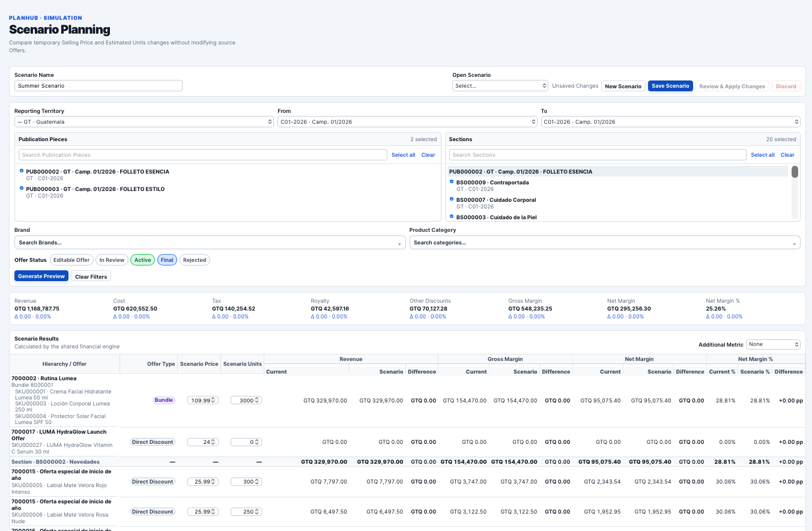Expand the Additional Metric dropdown
Viewport: 812px width, 531px height.
(774, 345)
